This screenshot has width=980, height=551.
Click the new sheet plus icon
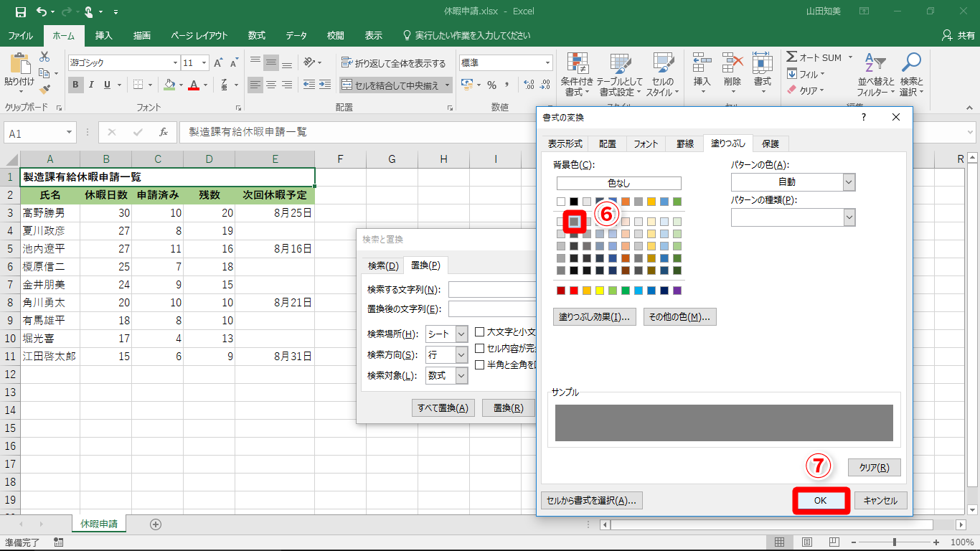click(x=156, y=524)
